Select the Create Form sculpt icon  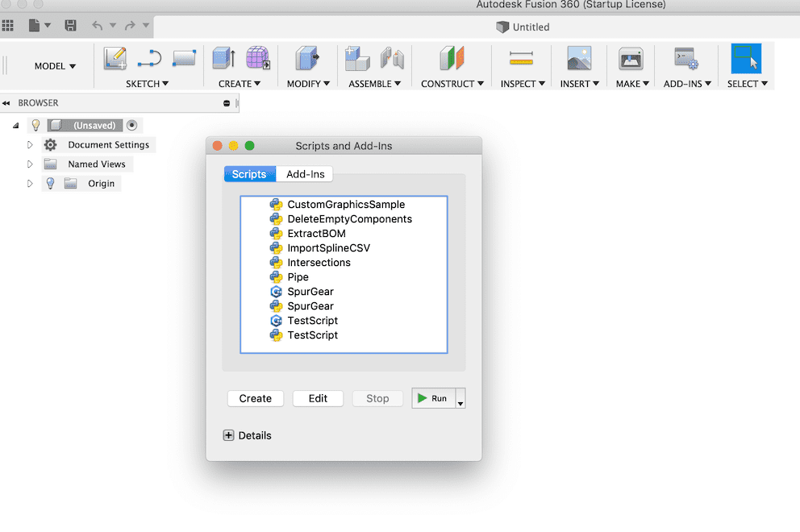point(258,58)
